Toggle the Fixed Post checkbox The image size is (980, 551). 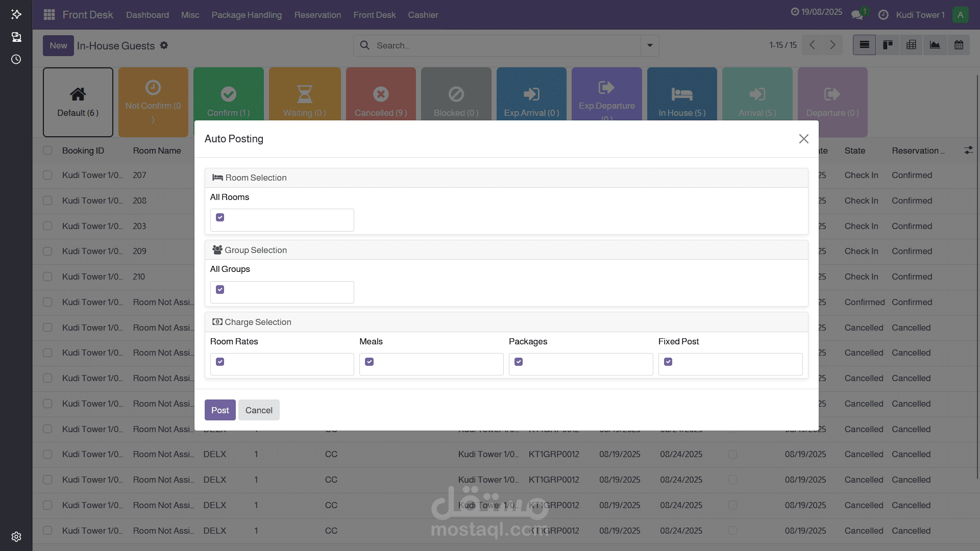tap(668, 362)
